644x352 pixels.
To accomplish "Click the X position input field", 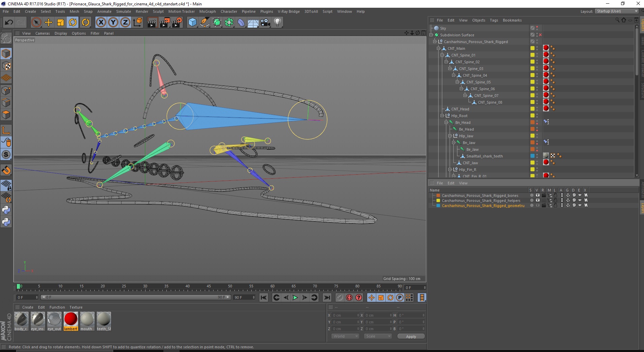I will point(345,315).
